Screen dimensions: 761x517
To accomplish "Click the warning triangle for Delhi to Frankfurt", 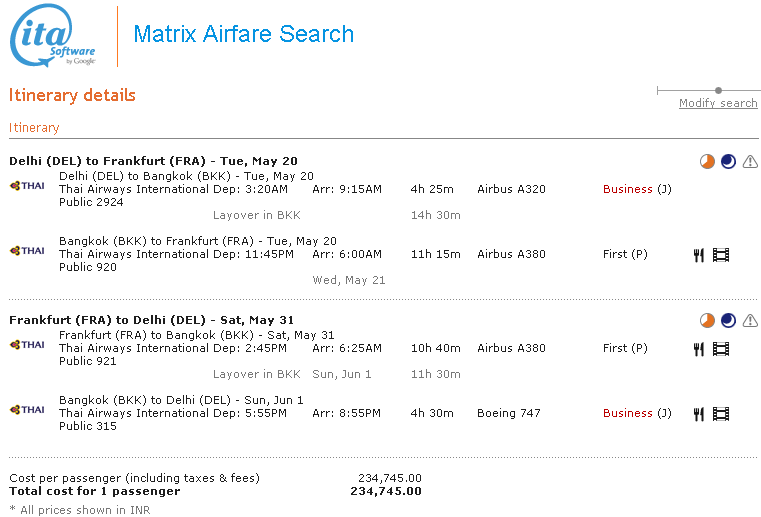I will pyautogui.click(x=750, y=161).
